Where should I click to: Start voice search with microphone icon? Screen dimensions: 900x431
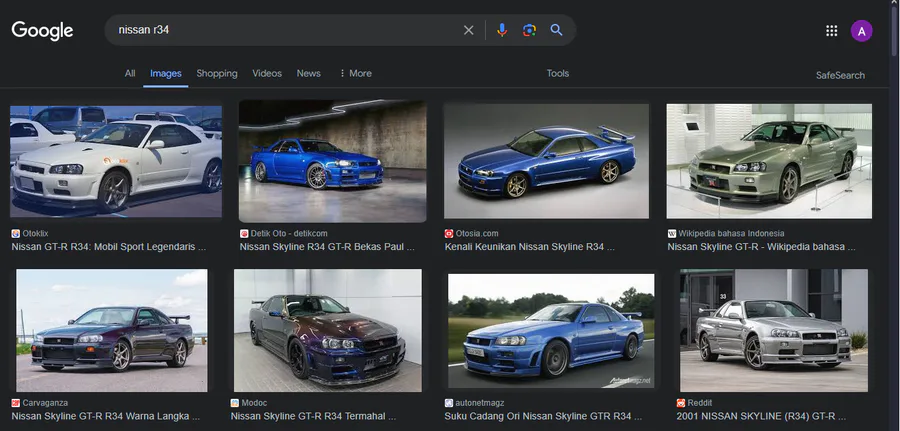502,30
